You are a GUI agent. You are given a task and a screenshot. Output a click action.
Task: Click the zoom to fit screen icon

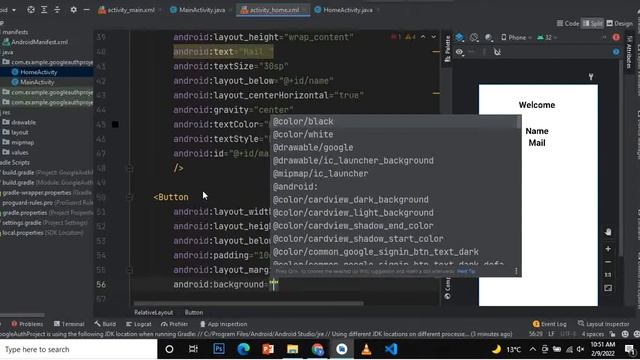coord(608,288)
